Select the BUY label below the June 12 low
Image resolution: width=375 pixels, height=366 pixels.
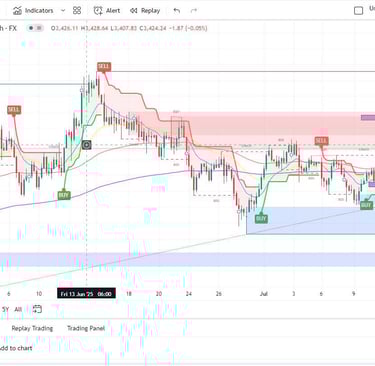(x=64, y=195)
